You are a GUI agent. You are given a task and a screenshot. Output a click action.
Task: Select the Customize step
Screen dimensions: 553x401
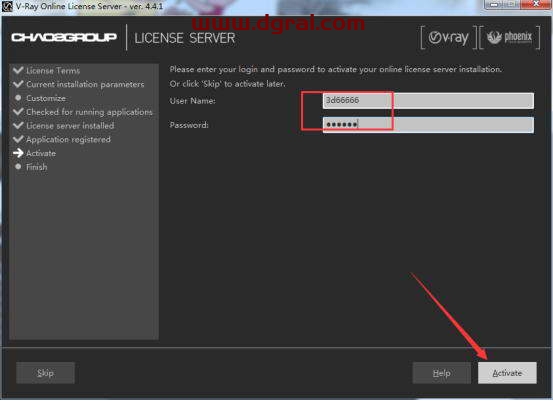tap(46, 98)
